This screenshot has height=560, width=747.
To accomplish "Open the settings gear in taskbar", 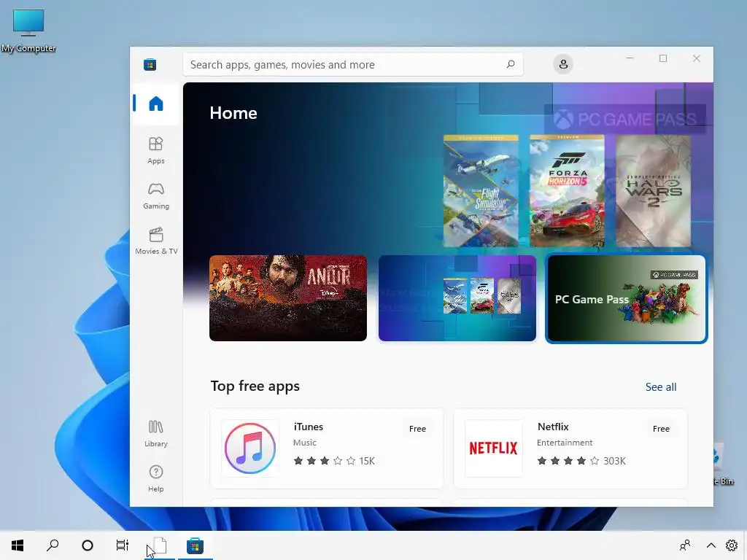I will tap(732, 545).
